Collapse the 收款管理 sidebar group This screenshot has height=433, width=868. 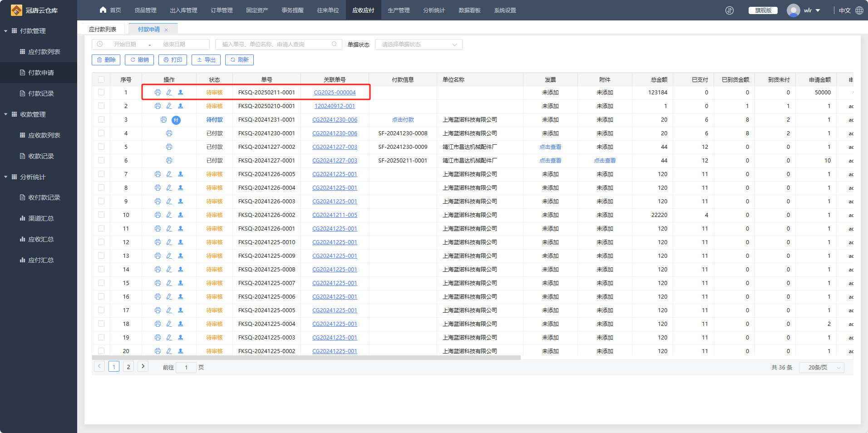pos(6,114)
